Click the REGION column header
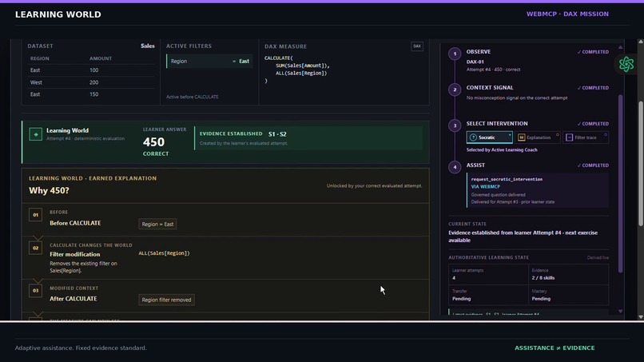The image size is (644, 362). tap(39, 58)
